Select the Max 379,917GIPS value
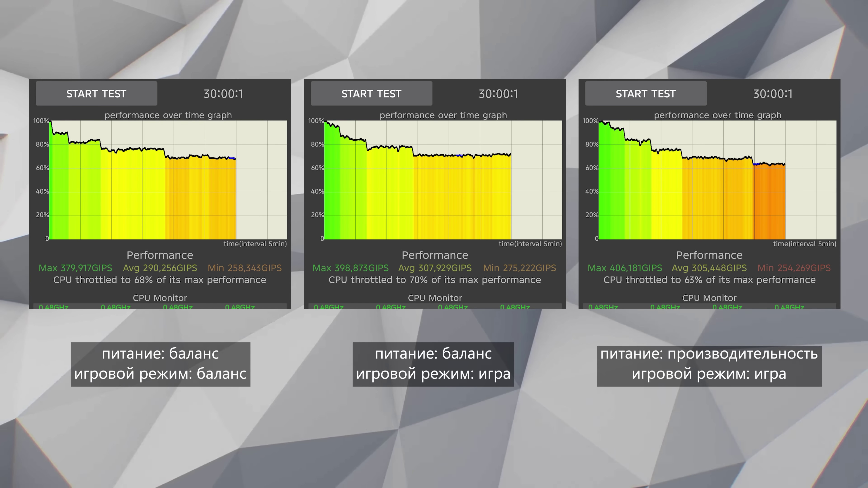The height and width of the screenshot is (488, 868). 75,268
